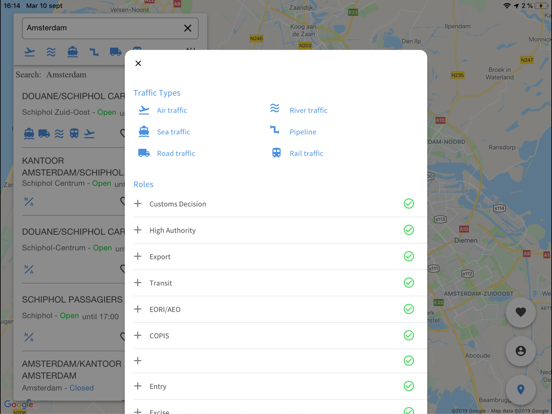Viewport: 552px width, 414px height.
Task: Click the Pipeline label
Action: pyautogui.click(x=303, y=132)
